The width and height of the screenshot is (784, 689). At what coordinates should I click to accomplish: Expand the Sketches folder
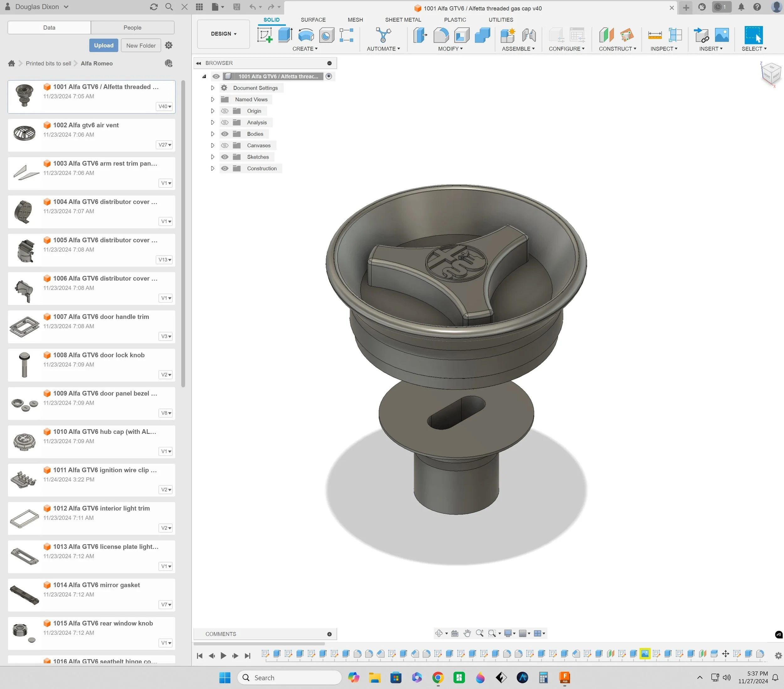click(213, 157)
